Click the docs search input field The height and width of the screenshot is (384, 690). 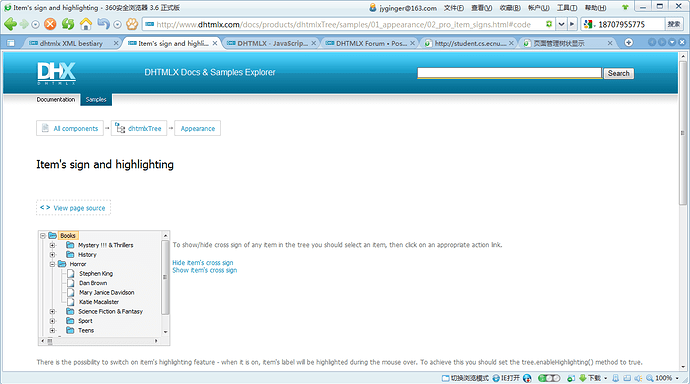[509, 73]
